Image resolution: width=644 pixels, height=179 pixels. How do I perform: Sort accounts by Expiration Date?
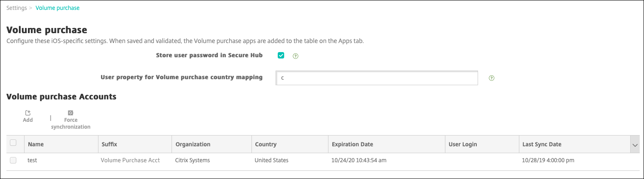(x=353, y=145)
